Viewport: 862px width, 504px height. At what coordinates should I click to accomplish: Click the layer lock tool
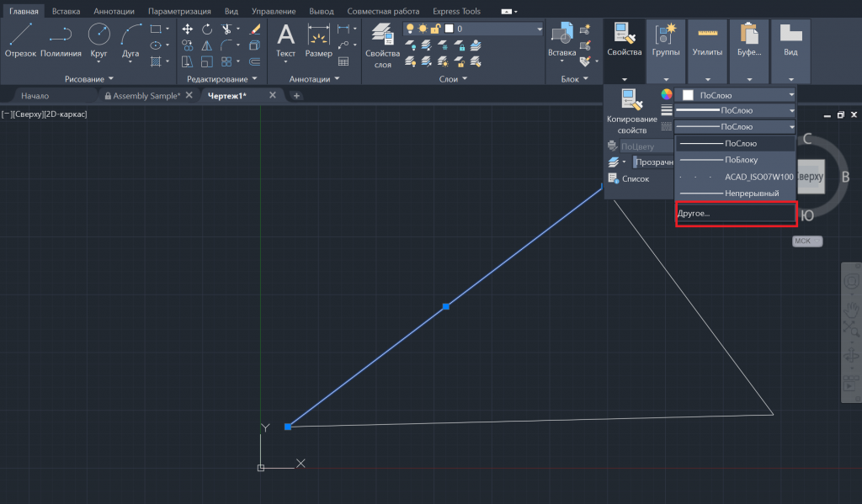tap(459, 45)
